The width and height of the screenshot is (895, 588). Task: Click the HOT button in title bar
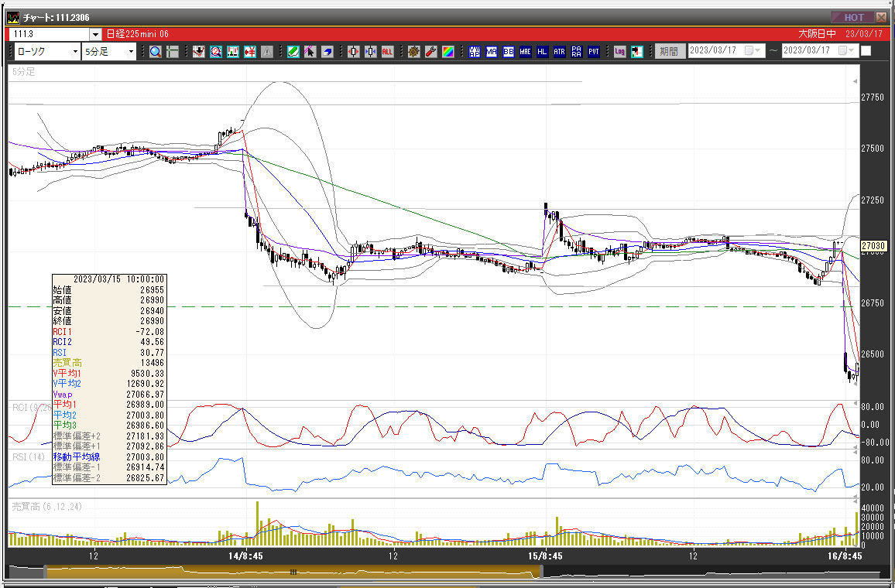click(853, 17)
